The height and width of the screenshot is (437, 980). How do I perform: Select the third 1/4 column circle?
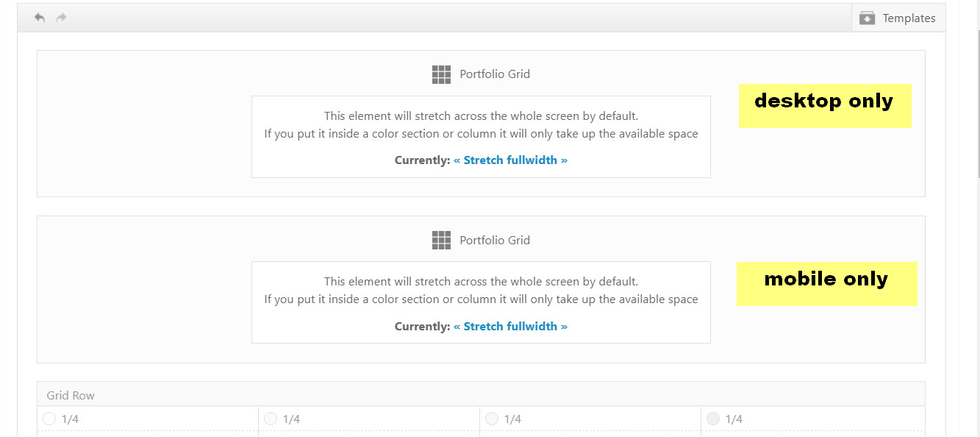492,419
